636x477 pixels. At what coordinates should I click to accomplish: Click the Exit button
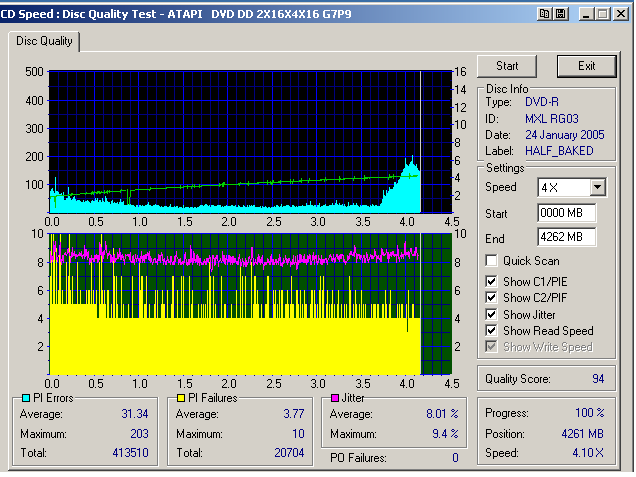(x=587, y=66)
